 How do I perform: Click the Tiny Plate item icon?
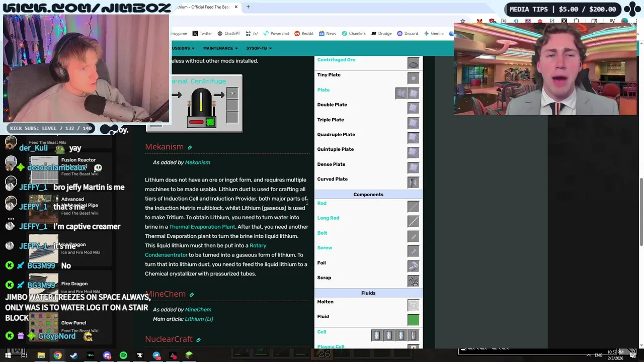coord(413,78)
